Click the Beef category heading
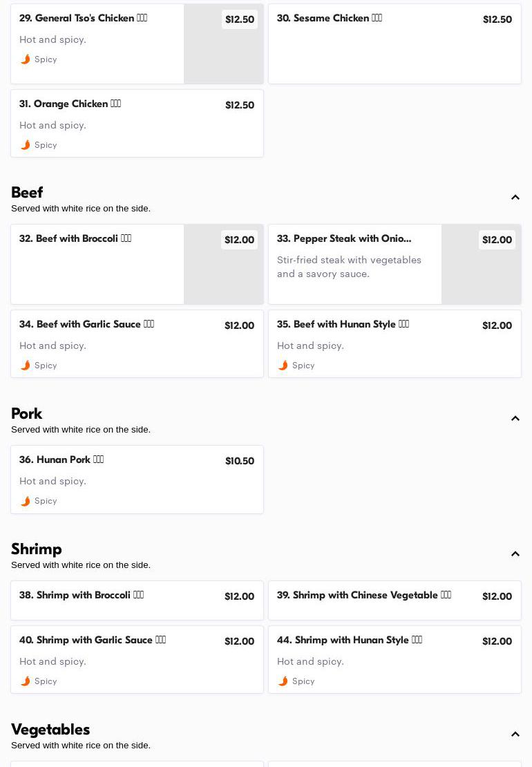The image size is (532, 767). click(x=27, y=193)
